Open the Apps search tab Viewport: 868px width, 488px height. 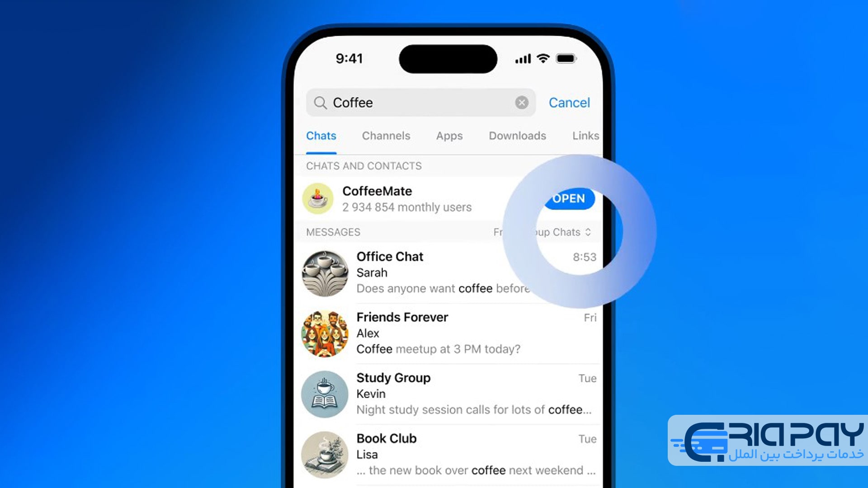click(x=448, y=135)
